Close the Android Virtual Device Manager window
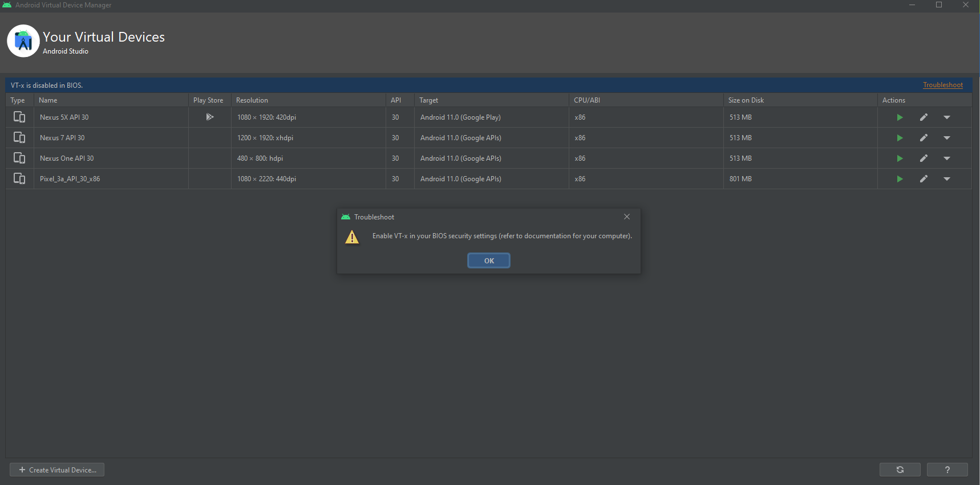This screenshot has width=980, height=485. pos(966,5)
